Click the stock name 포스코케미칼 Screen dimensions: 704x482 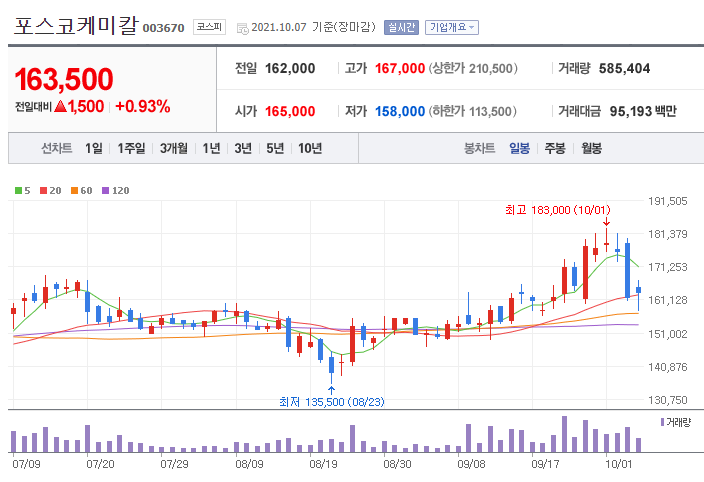[x=75, y=26]
